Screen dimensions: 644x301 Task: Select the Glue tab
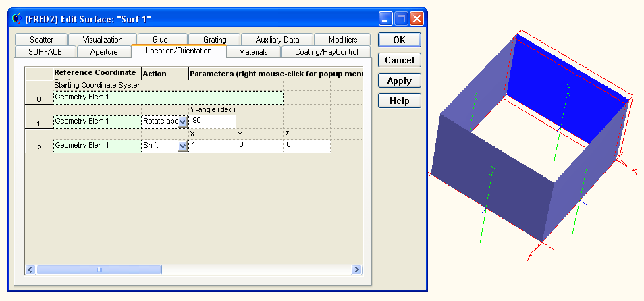(160, 40)
